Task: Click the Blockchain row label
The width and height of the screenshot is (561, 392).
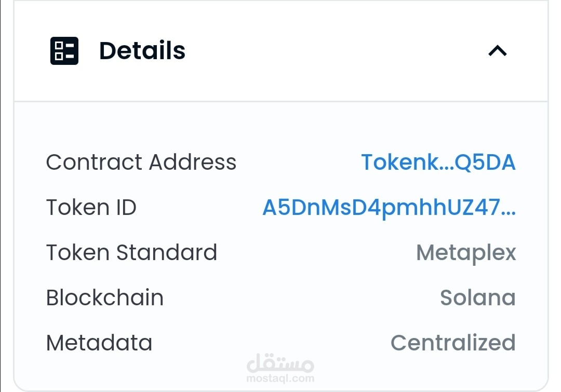Action: pyautogui.click(x=105, y=298)
